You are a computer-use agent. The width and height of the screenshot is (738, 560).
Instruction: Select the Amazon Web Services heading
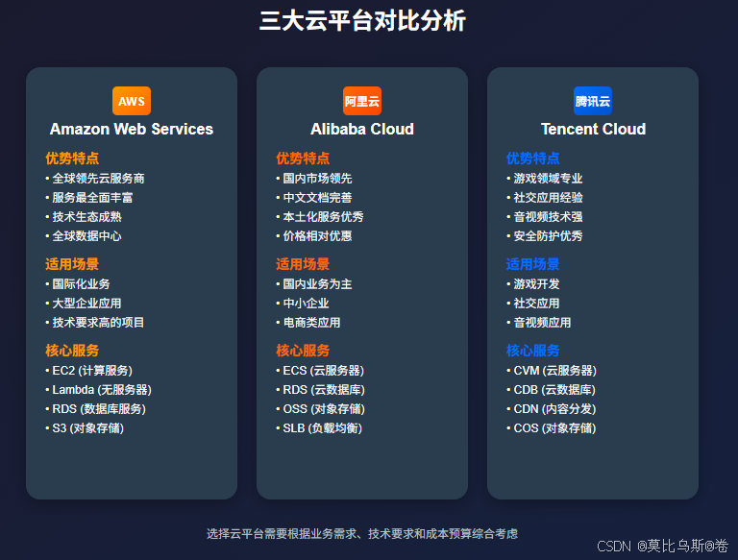coord(132,129)
